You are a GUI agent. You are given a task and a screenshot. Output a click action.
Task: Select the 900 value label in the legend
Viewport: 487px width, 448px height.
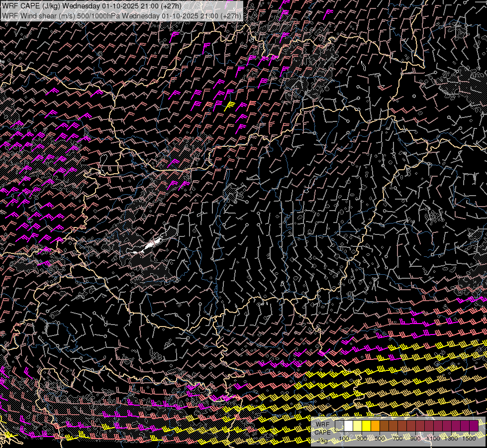tap(415, 438)
